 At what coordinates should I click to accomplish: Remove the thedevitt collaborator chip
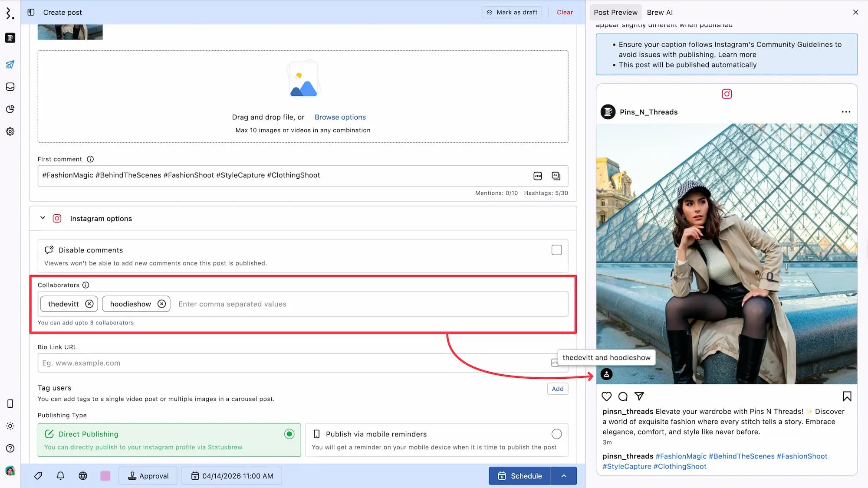click(89, 304)
